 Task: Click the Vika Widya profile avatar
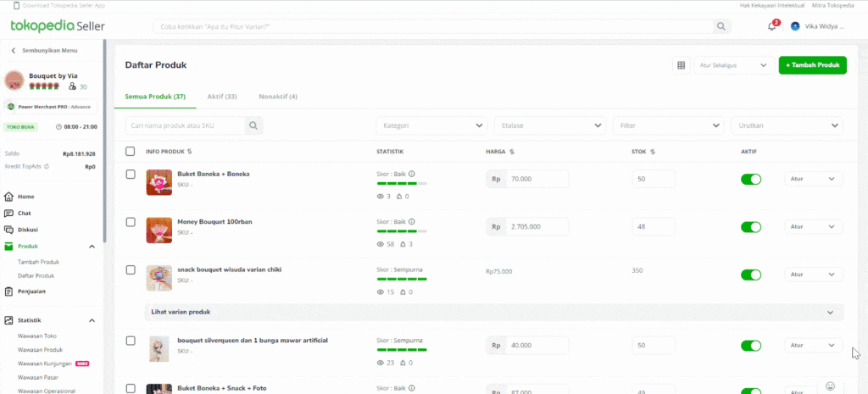pos(795,26)
